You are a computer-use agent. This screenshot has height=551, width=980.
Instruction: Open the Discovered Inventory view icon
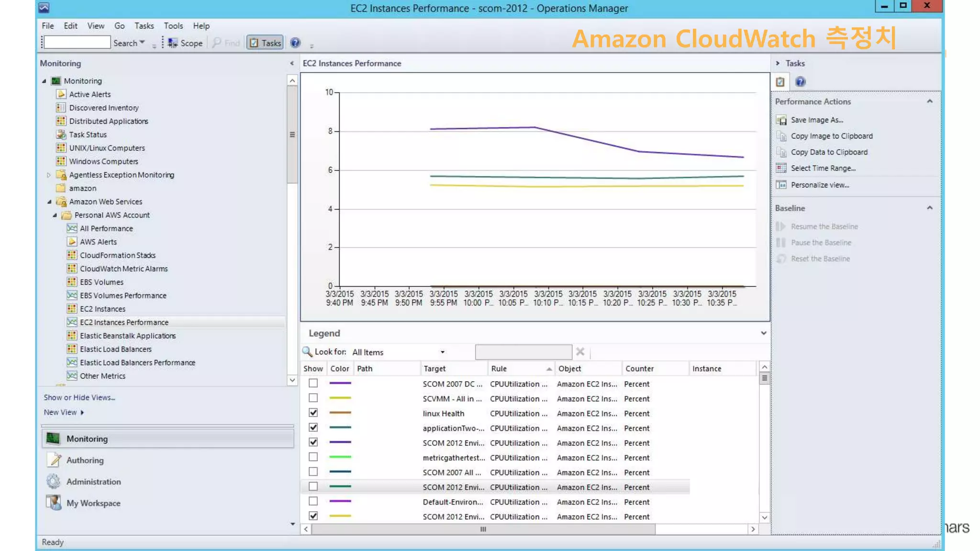pos(61,108)
